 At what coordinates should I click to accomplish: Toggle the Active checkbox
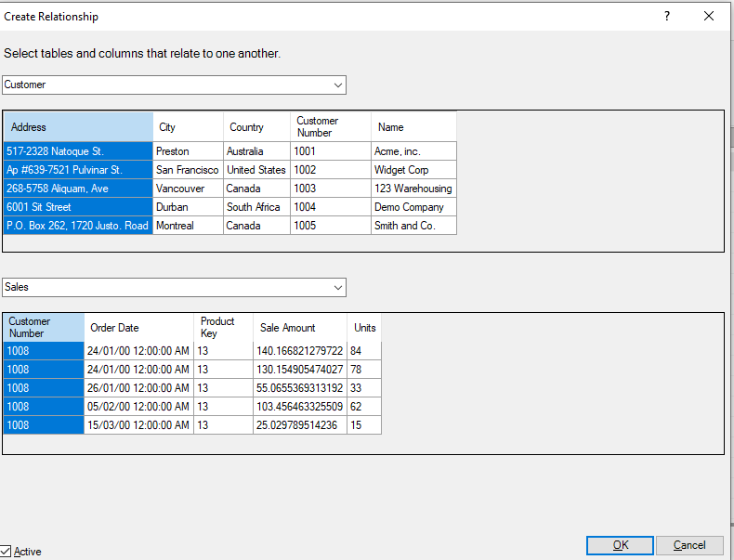(7, 551)
